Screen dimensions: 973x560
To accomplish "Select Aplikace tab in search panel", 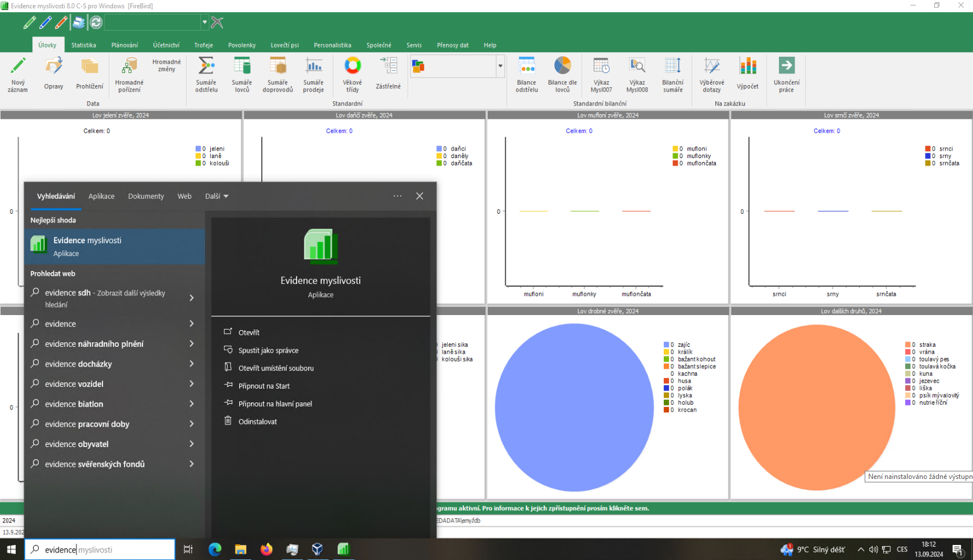I will click(x=101, y=196).
